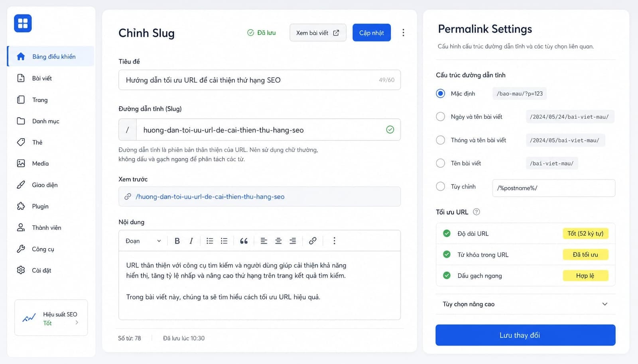
Task: Click the Giao diện brush icon
Action: (x=21, y=185)
